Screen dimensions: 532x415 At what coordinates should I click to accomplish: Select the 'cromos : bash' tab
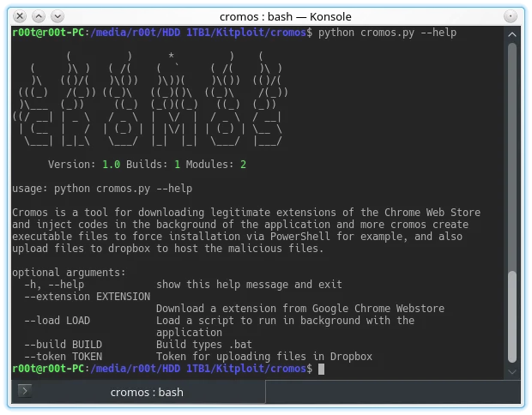tap(138, 392)
